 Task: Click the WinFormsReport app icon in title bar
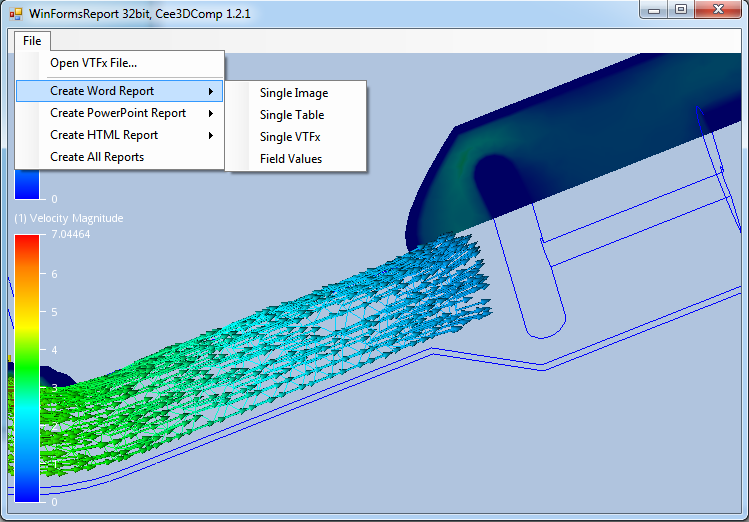coord(15,14)
